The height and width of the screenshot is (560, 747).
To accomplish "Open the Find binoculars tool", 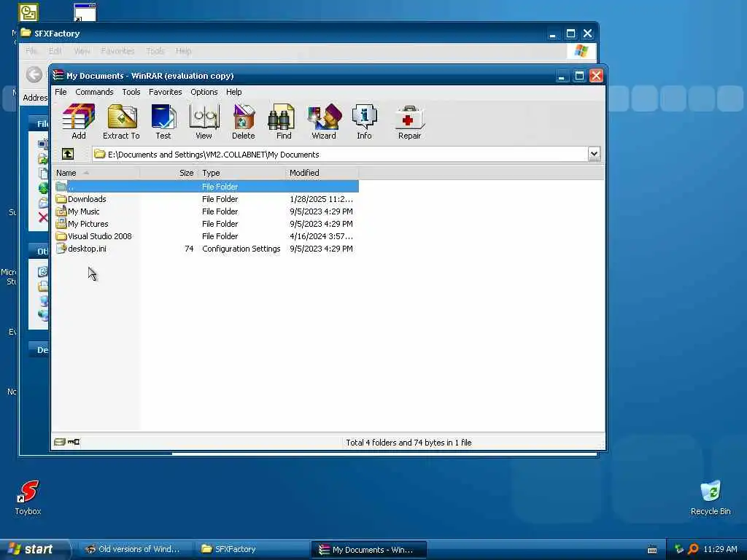I will (284, 122).
